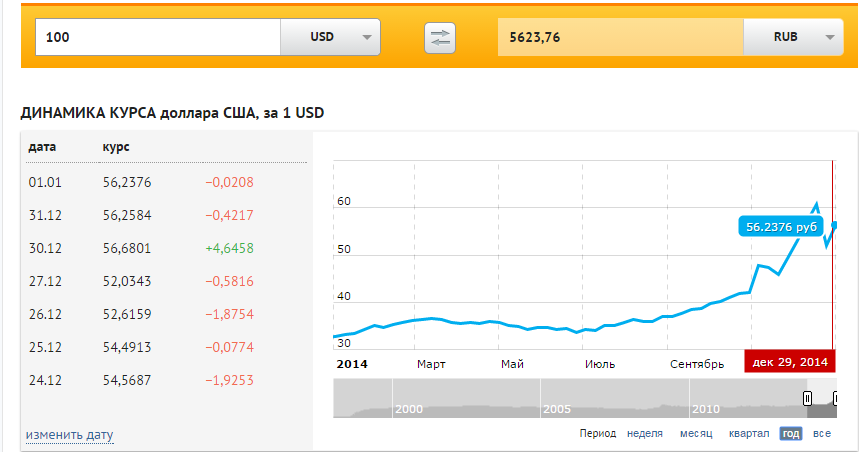Viewport: 859px width, 452px height.
Task: Swap currencies with the exchange arrows button
Action: tap(440, 38)
